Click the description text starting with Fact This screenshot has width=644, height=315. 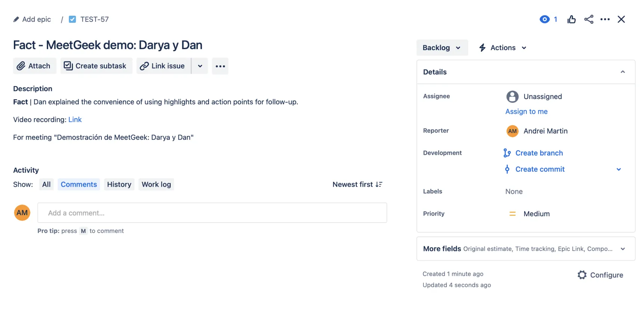tap(156, 102)
